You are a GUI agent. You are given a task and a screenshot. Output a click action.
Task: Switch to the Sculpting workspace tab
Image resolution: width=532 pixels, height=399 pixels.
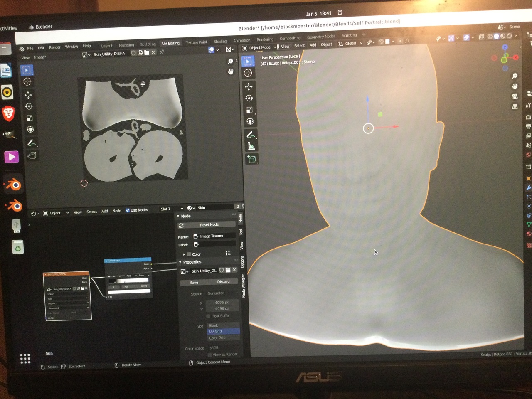[x=148, y=44]
